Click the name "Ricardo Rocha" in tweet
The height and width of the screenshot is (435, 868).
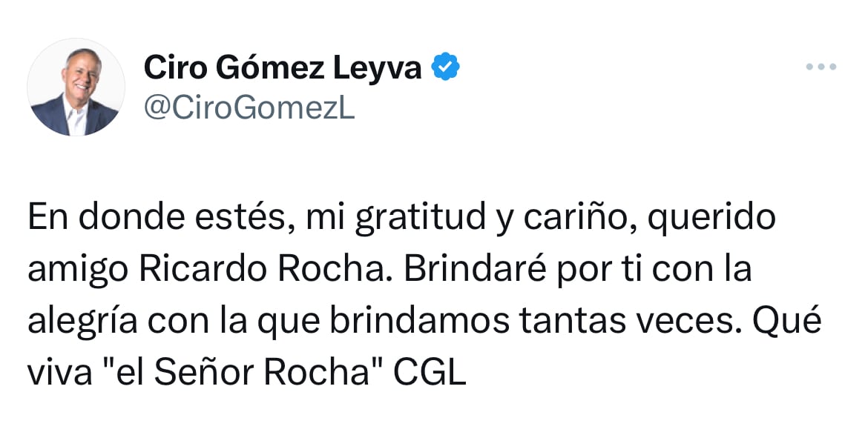coord(260,270)
